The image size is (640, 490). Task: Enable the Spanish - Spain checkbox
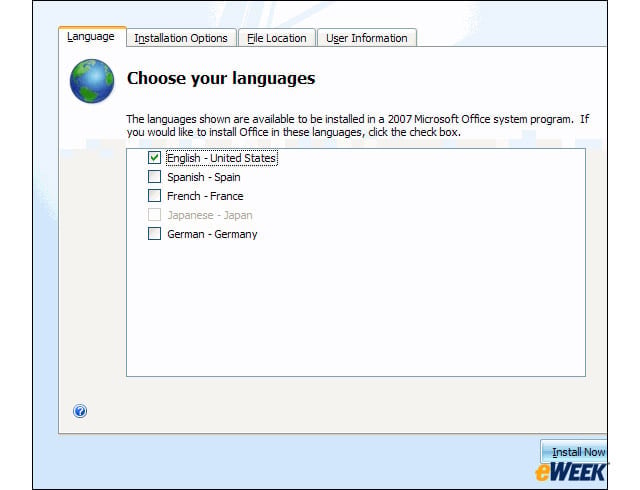[154, 177]
